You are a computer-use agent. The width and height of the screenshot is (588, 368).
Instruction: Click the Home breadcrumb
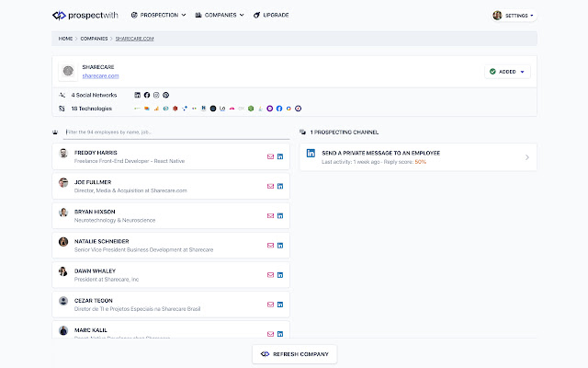pyautogui.click(x=65, y=39)
